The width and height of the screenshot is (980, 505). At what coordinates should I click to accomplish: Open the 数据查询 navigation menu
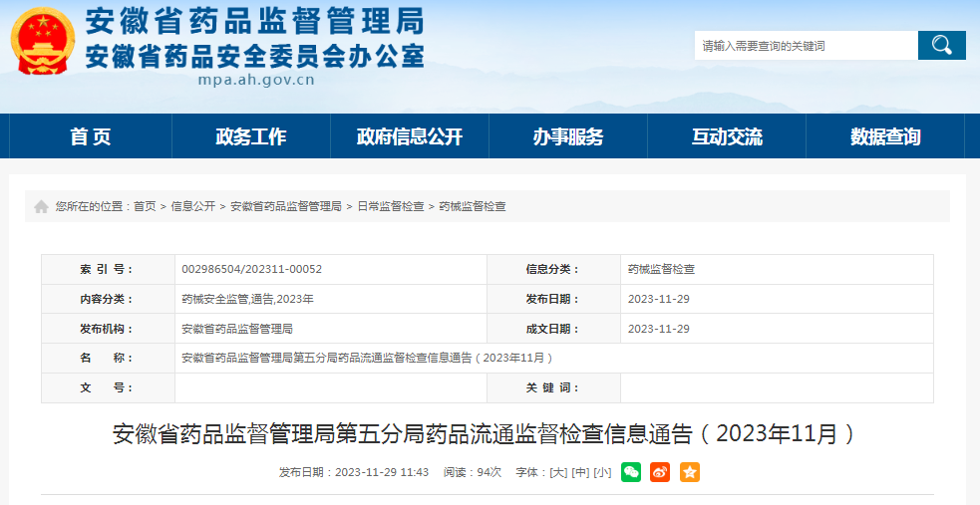tap(885, 136)
